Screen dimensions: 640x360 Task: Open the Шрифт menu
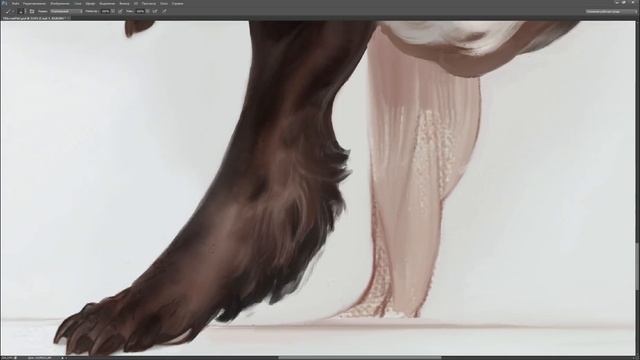pos(90,4)
